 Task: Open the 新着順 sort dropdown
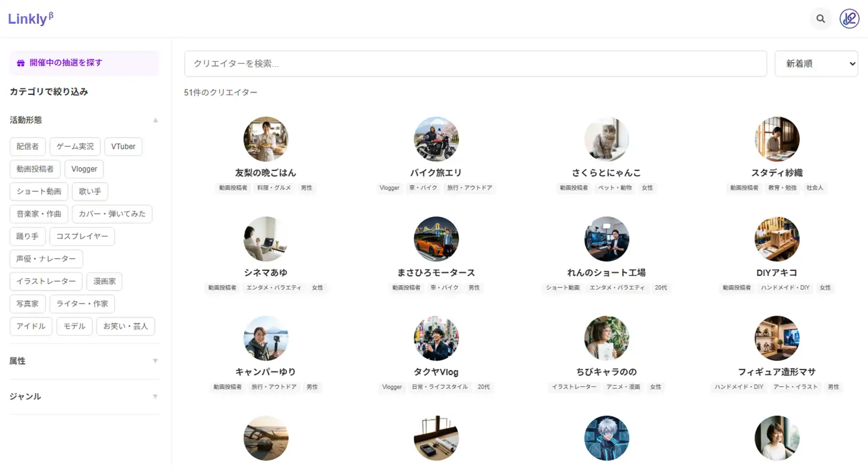point(816,64)
